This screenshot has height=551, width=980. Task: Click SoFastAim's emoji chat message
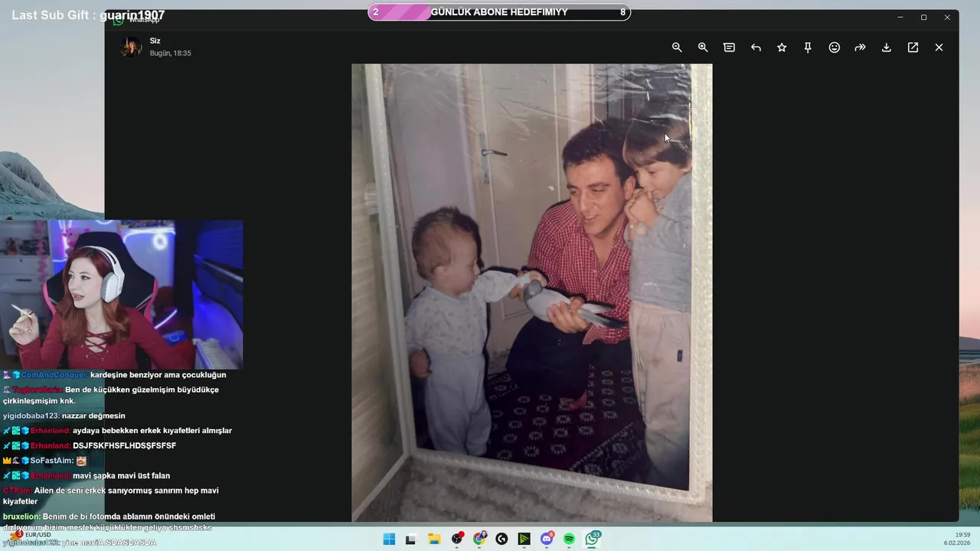pos(45,461)
